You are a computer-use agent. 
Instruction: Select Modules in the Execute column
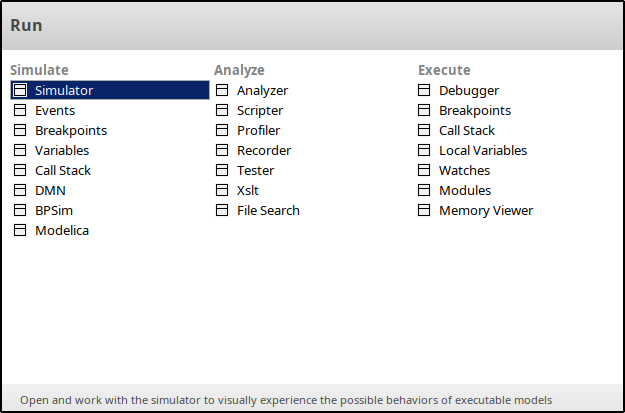(x=465, y=190)
